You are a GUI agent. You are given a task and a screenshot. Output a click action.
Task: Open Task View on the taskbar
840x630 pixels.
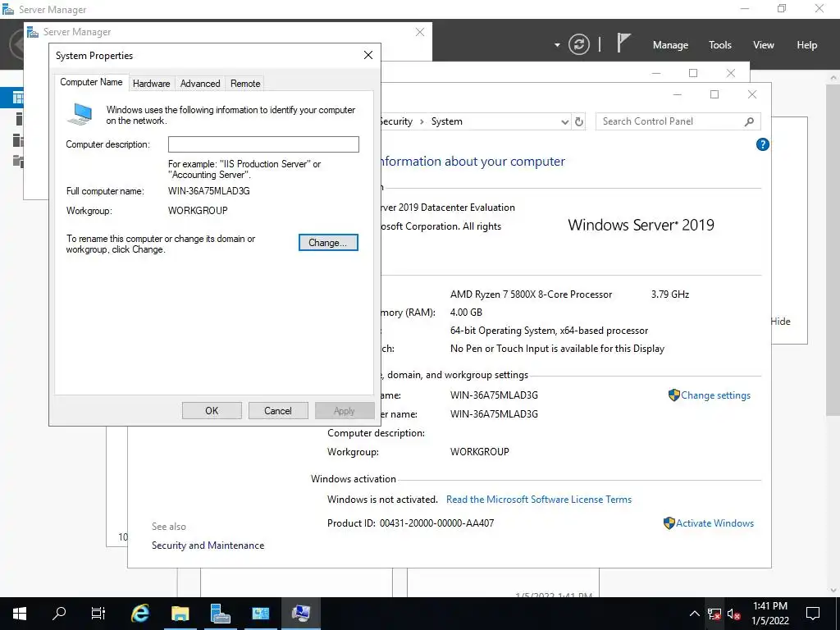tap(98, 614)
